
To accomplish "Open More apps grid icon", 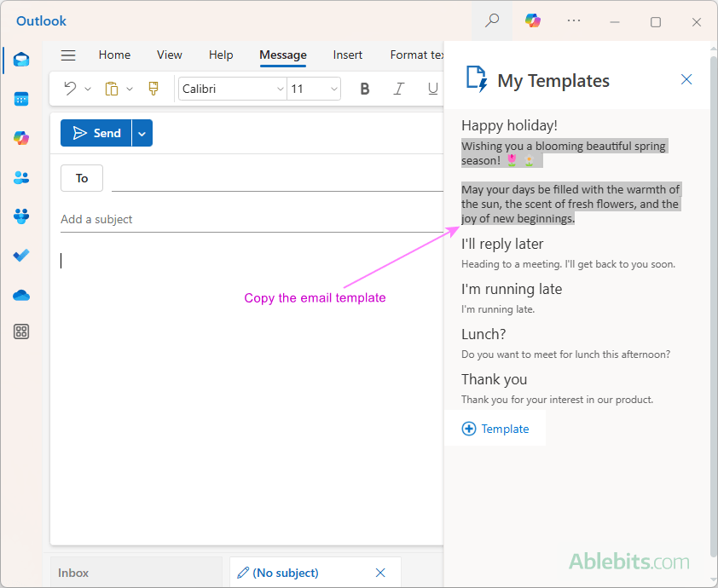I will (x=21, y=331).
